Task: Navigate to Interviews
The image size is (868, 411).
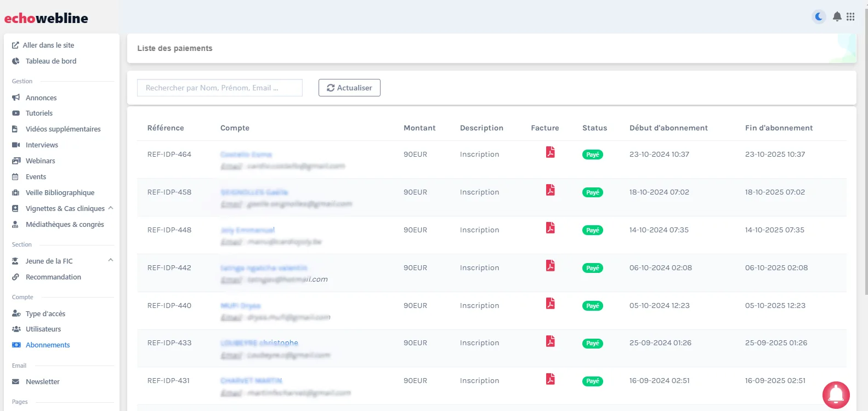Action: coord(35,145)
